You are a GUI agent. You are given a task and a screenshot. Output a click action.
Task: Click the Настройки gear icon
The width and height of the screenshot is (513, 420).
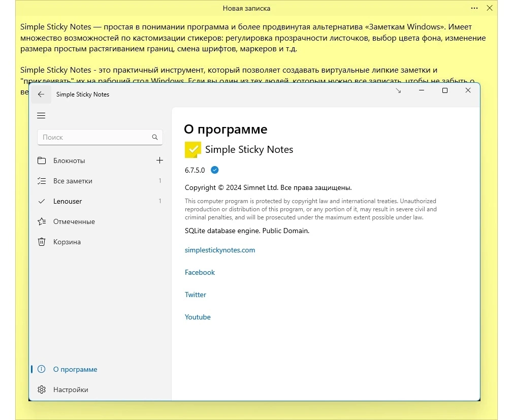42,390
